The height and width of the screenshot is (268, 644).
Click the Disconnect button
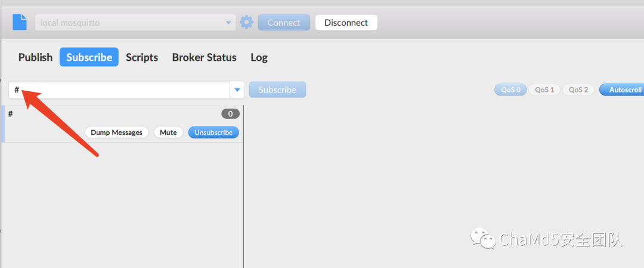pyautogui.click(x=346, y=23)
